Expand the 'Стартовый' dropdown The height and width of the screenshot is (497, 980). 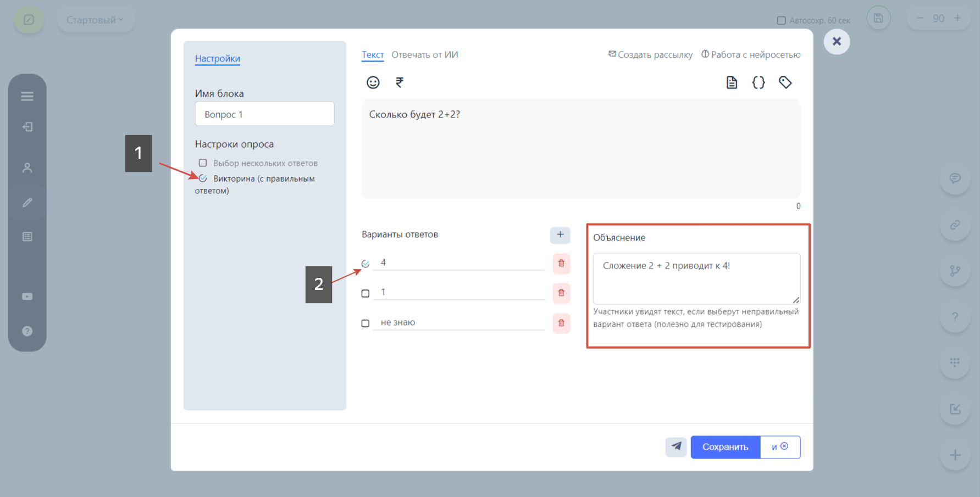coord(96,20)
